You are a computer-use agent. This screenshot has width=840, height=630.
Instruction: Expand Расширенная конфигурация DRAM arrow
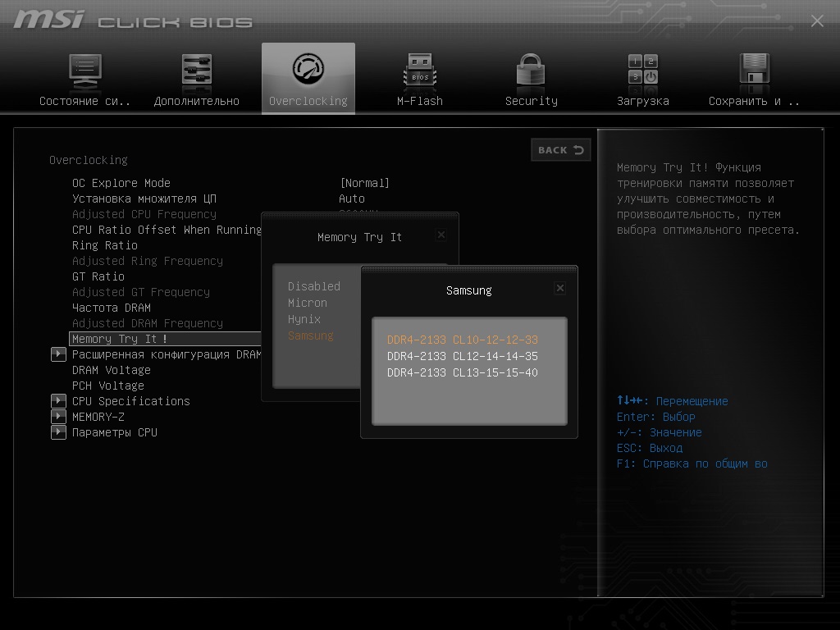click(x=58, y=354)
